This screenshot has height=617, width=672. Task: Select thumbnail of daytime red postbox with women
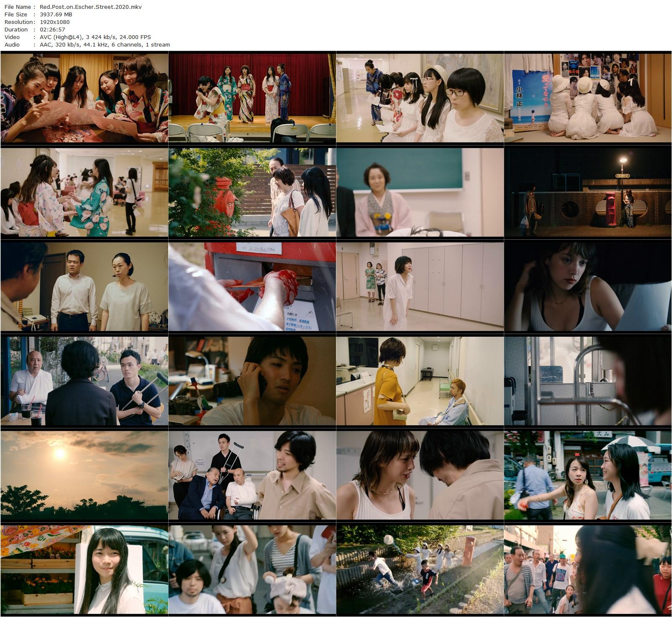252,192
